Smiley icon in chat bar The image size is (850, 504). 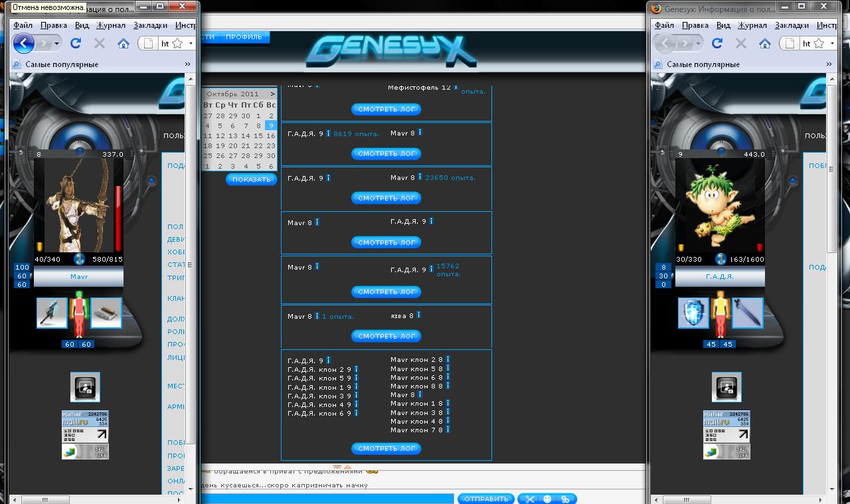click(547, 499)
